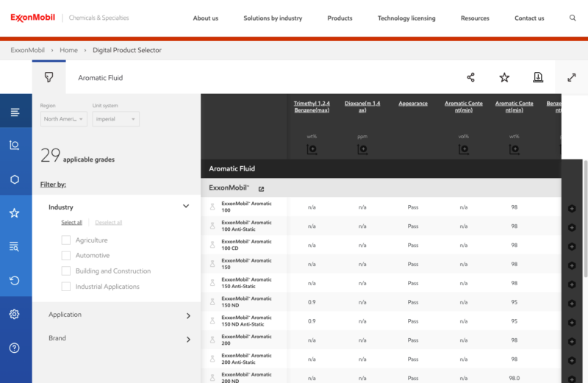Plot Dioxane column chart icon
588x383 pixels.
pyautogui.click(x=362, y=149)
